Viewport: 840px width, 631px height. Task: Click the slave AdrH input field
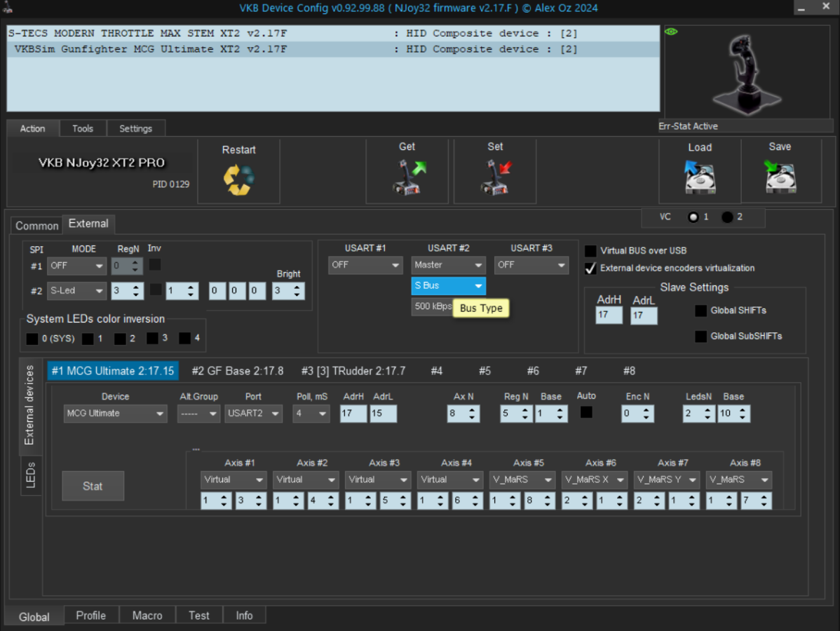click(609, 315)
